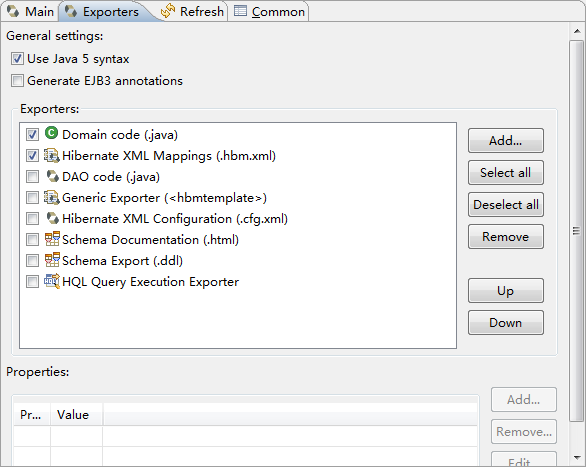
Task: Switch to the Main tab
Action: [30, 12]
